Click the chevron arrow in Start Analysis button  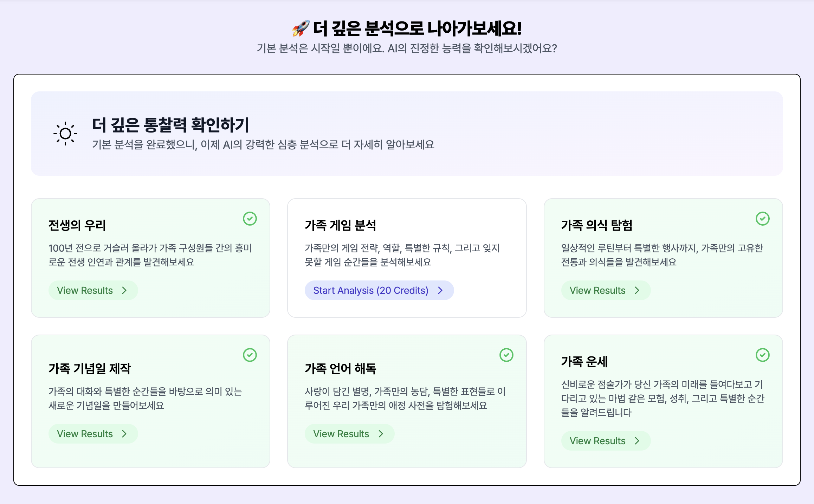440,290
